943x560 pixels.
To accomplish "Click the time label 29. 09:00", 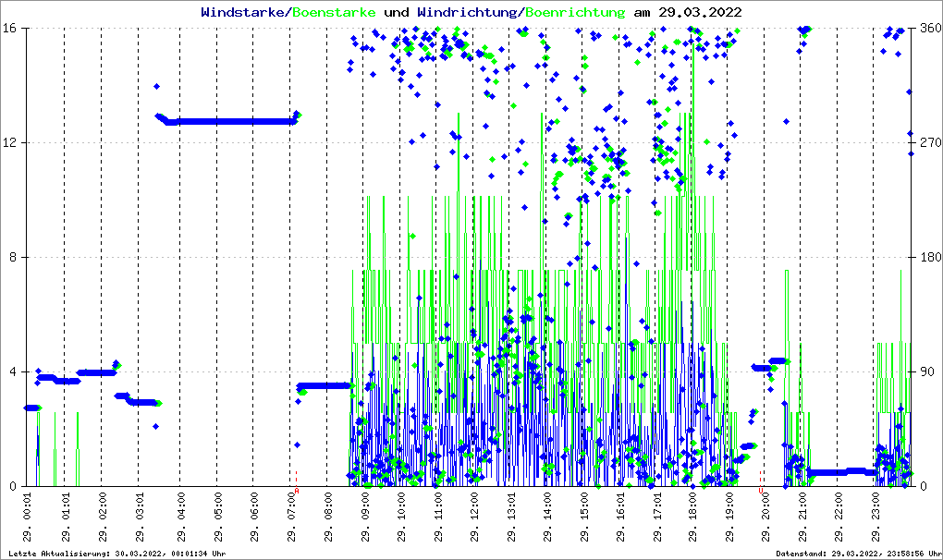I will 365,517.
